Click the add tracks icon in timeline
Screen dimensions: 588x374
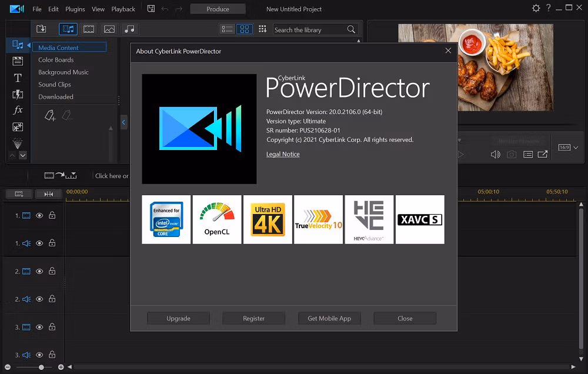pos(19,194)
